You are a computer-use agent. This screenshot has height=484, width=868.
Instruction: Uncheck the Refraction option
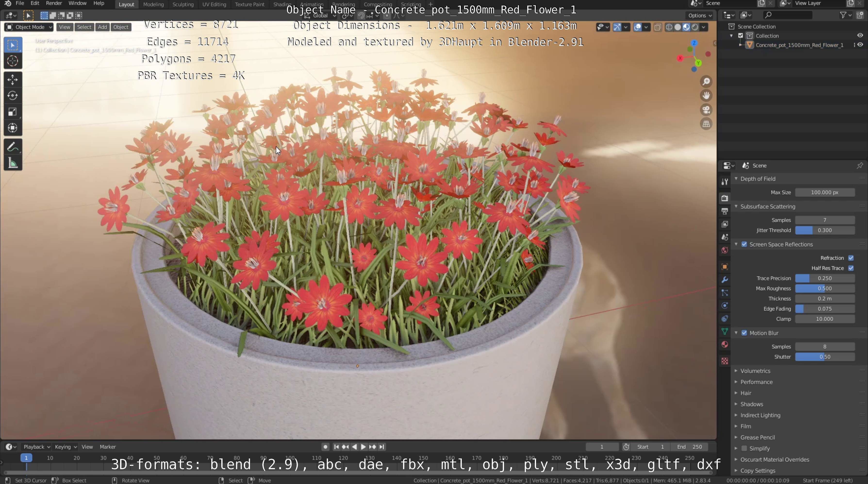point(851,258)
